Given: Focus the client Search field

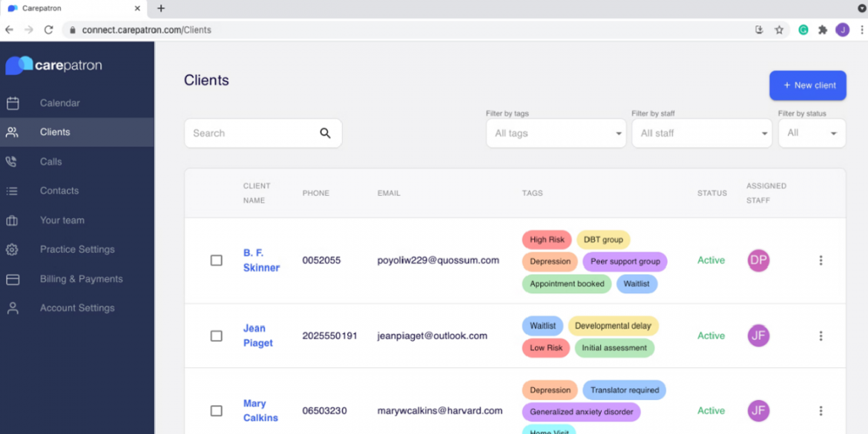Looking at the screenshot, I should click(252, 134).
